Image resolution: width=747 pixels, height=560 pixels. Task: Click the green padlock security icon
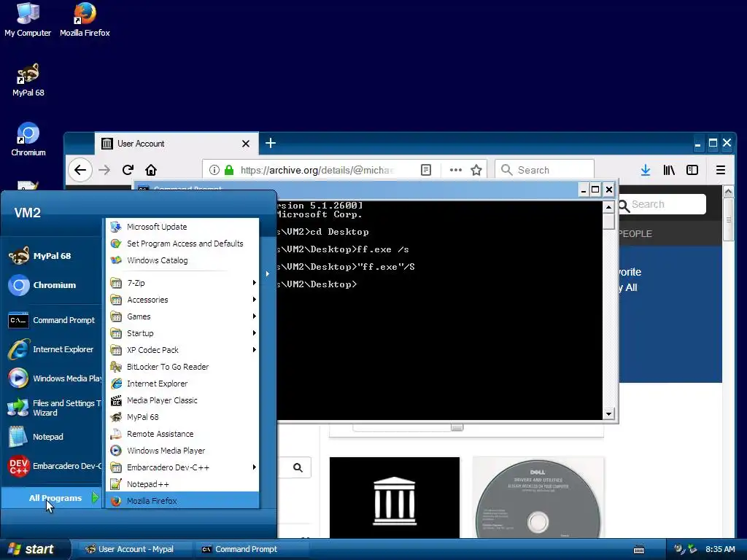(229, 170)
